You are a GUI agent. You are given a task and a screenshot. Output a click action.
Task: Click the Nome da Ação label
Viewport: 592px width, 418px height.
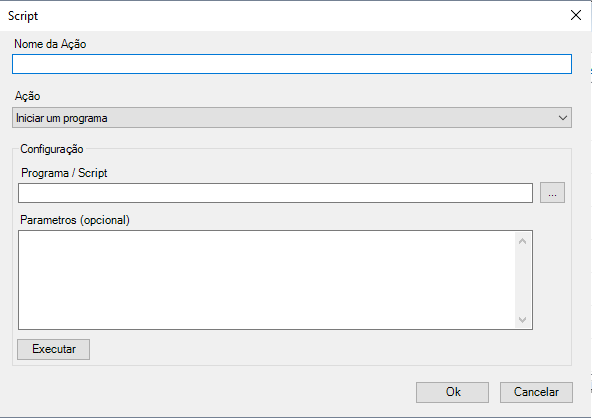50,44
